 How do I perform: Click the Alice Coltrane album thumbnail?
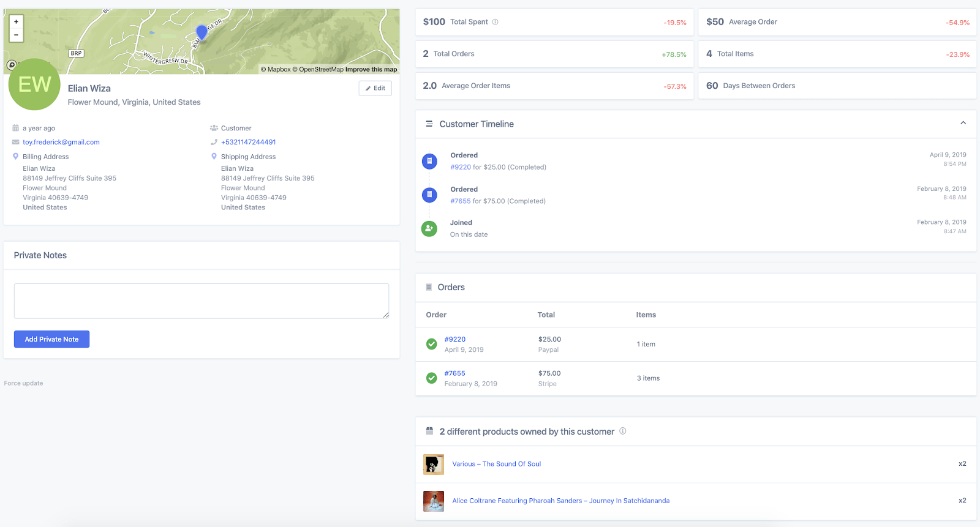point(434,501)
